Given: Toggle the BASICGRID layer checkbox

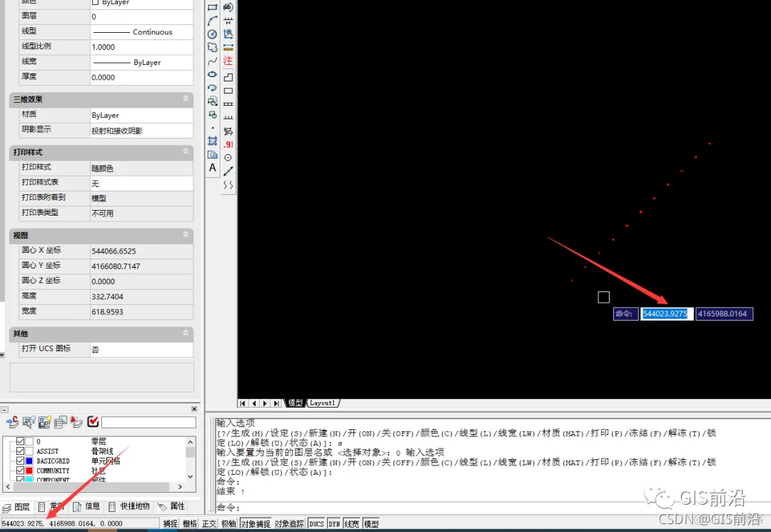Looking at the screenshot, I should pos(20,461).
